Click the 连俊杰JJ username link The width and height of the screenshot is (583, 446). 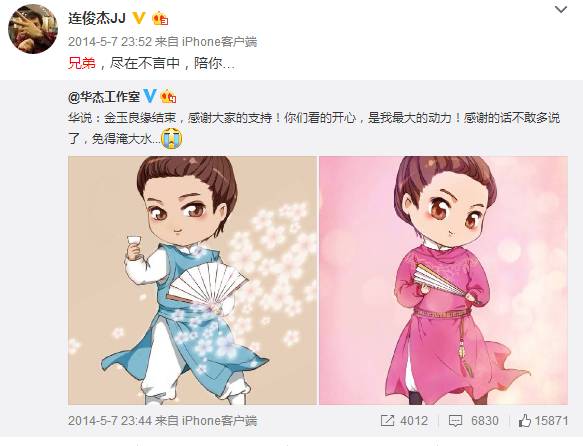coord(97,18)
